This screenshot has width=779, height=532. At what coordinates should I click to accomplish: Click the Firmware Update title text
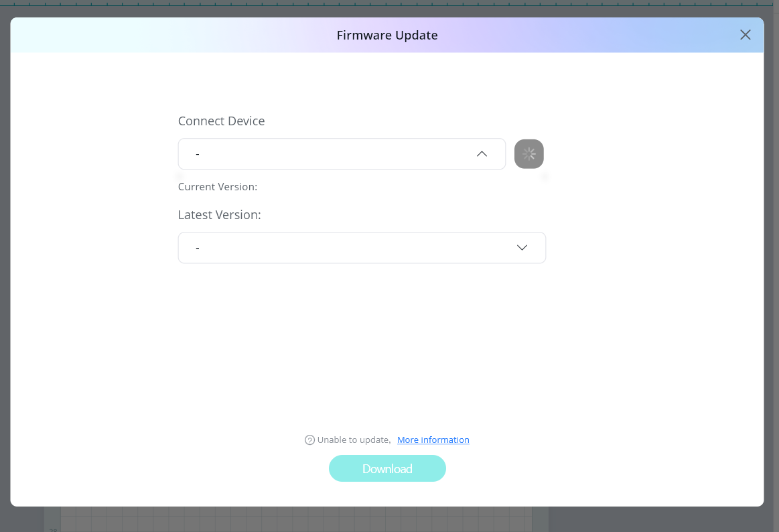(x=387, y=36)
